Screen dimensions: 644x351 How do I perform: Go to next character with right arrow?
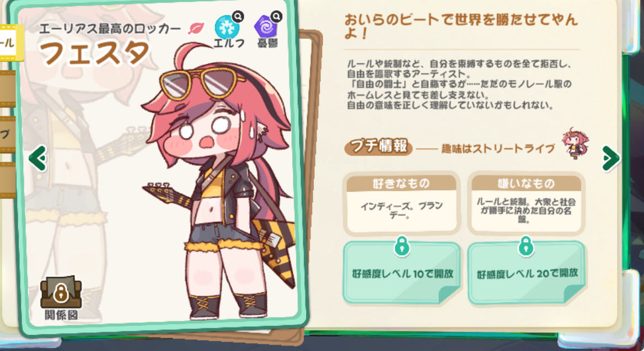click(x=611, y=158)
